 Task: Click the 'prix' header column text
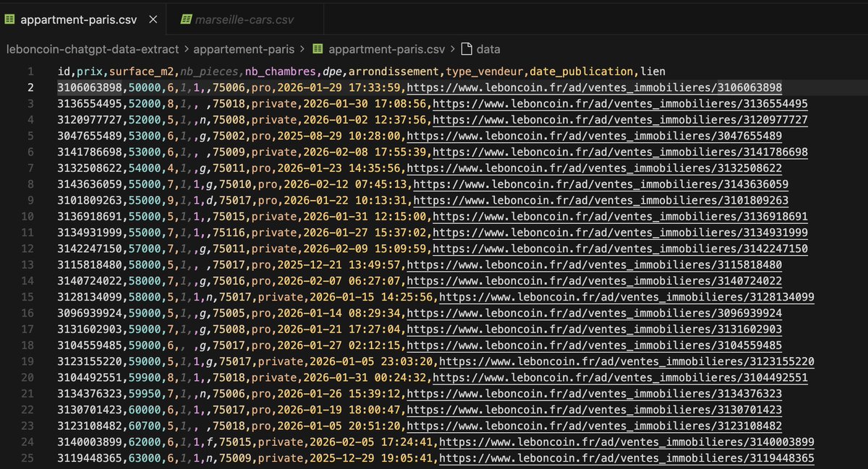[90, 72]
